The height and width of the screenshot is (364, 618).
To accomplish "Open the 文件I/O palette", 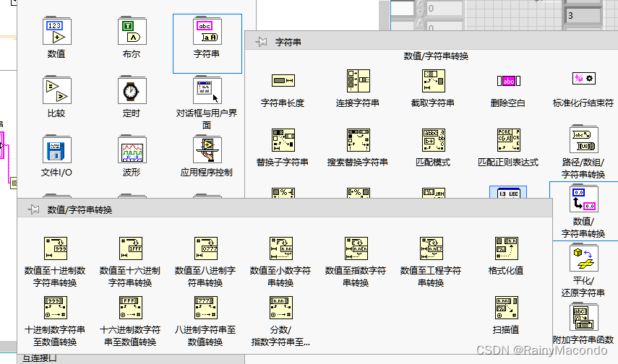I will [57, 149].
